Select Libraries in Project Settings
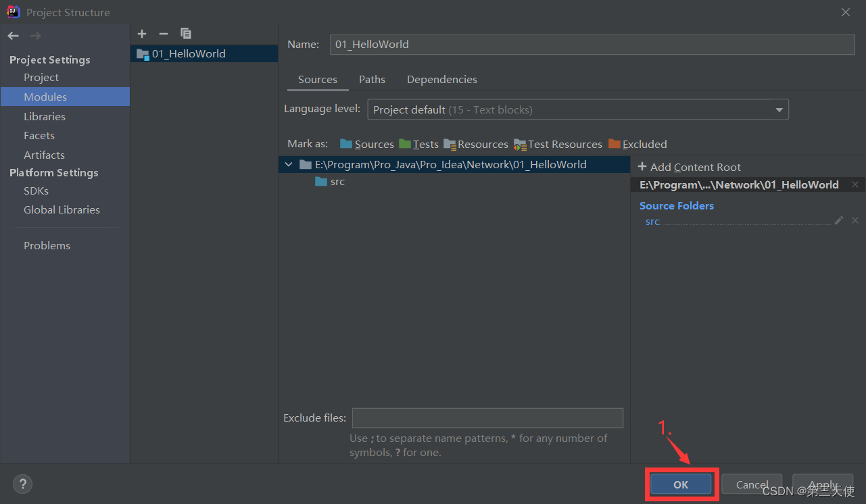 pos(45,116)
